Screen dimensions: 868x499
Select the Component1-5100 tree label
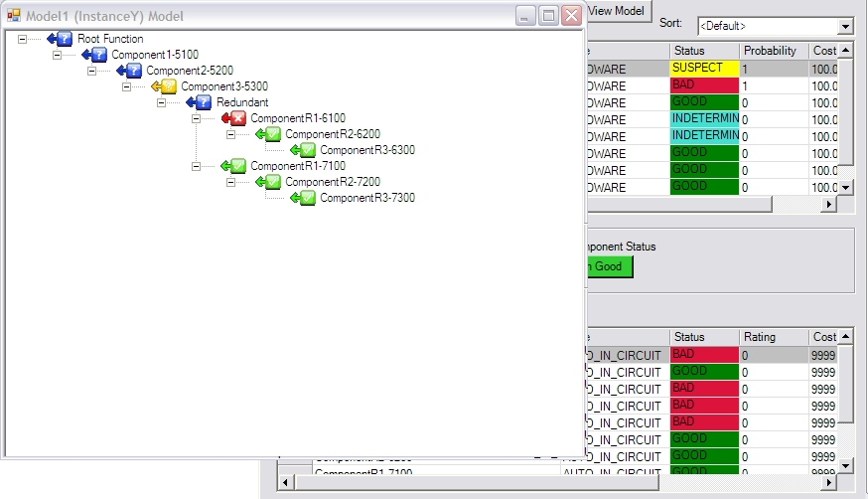155,55
